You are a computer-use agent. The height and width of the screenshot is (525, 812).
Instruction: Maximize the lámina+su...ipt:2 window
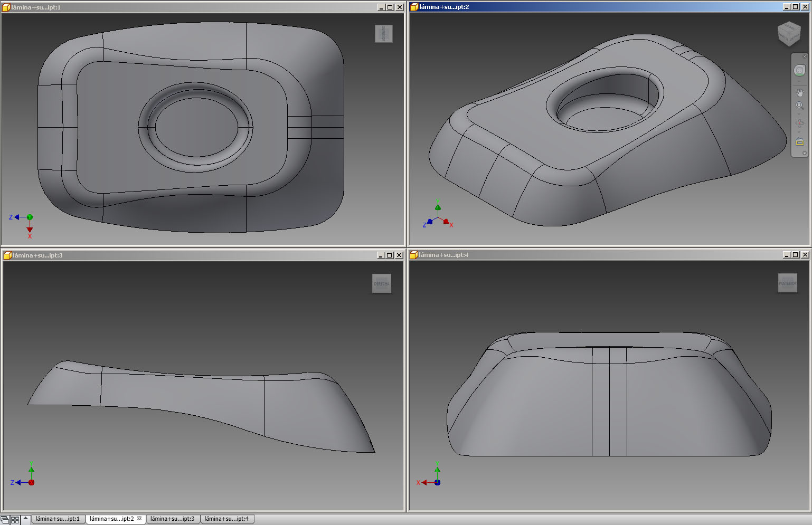coord(796,7)
